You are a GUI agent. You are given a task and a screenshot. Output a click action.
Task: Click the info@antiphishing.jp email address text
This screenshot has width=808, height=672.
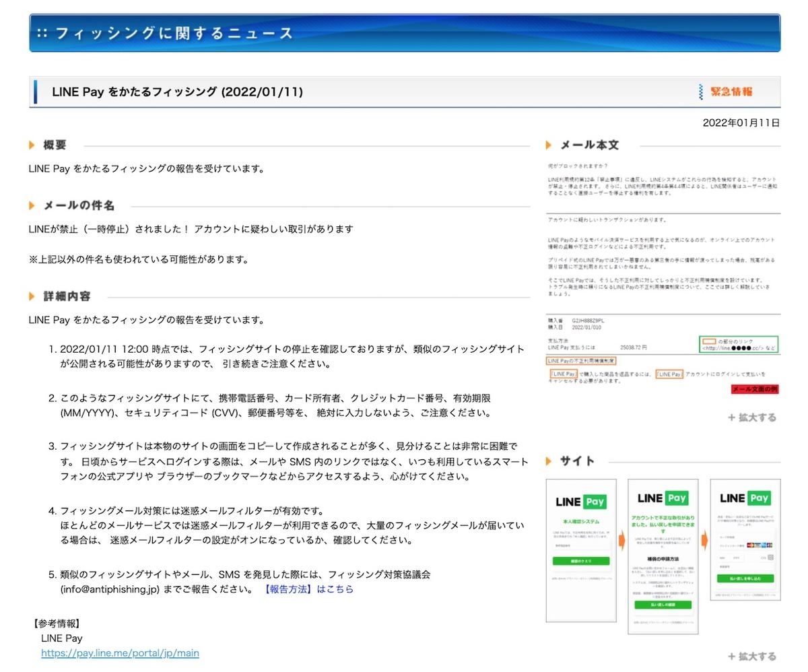pos(110,589)
